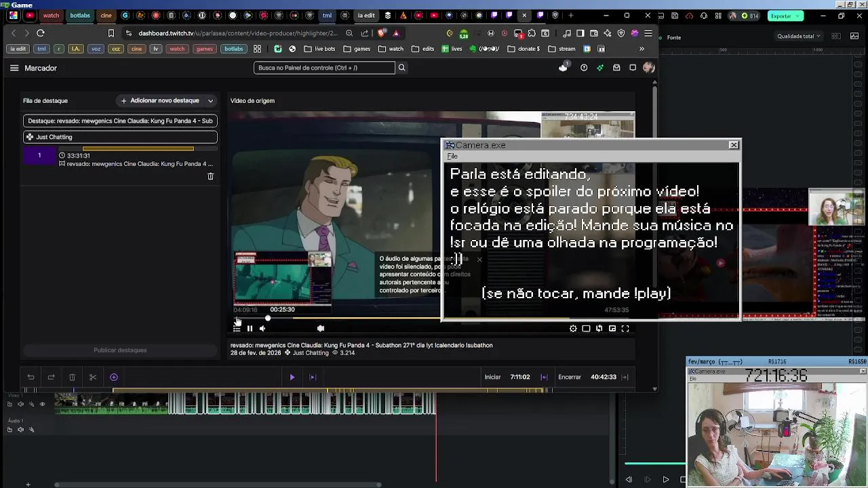868x488 pixels.
Task: Show more bookmarks with the double chevron
Action: pos(642,49)
